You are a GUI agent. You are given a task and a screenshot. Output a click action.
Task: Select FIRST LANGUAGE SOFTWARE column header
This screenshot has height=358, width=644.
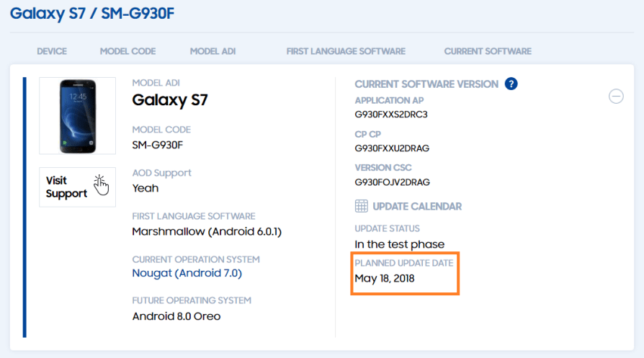click(346, 51)
